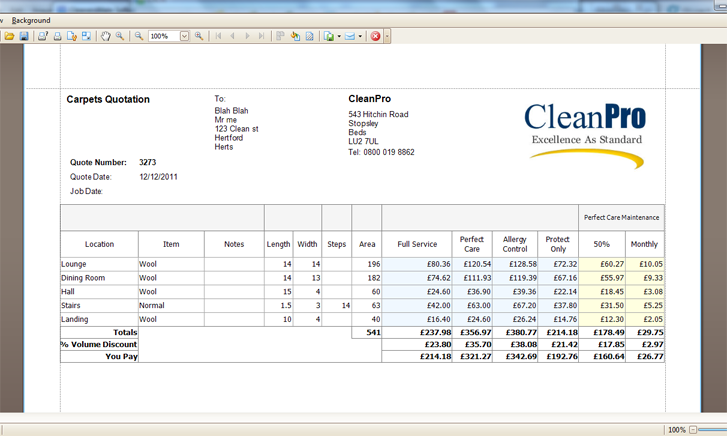The height and width of the screenshot is (436, 727).
Task: Expand the 100% zoom level dropdown
Action: coord(185,36)
